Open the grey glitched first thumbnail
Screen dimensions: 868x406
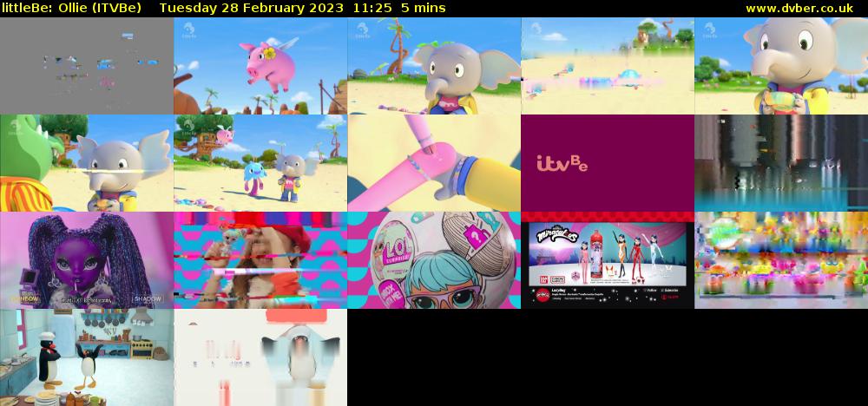click(86, 66)
